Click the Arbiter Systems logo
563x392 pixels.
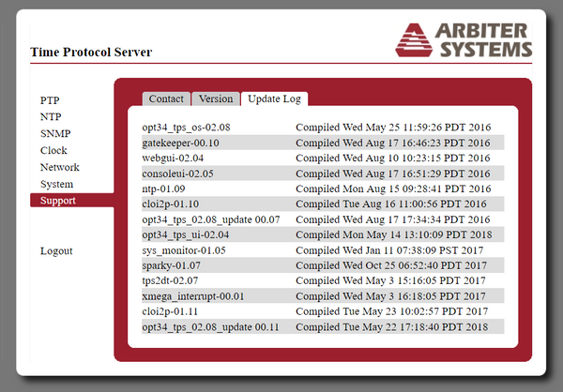(463, 38)
